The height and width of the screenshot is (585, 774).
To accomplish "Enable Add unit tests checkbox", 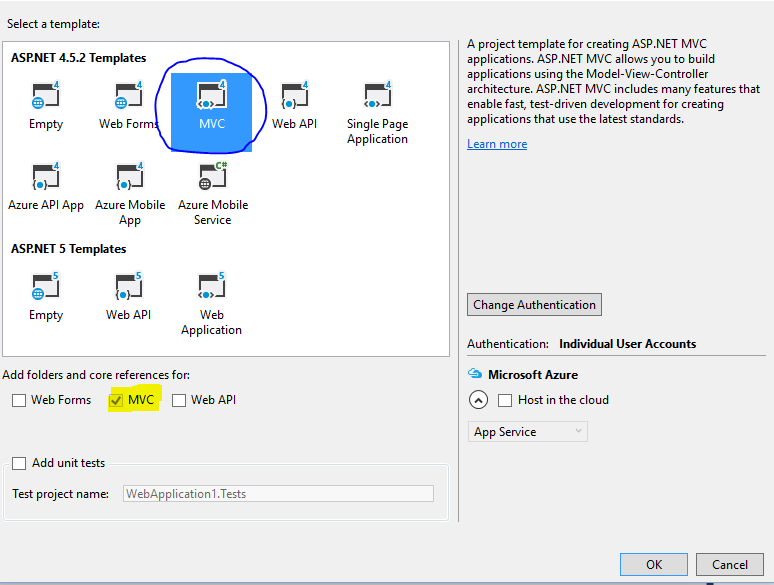I will pos(19,463).
